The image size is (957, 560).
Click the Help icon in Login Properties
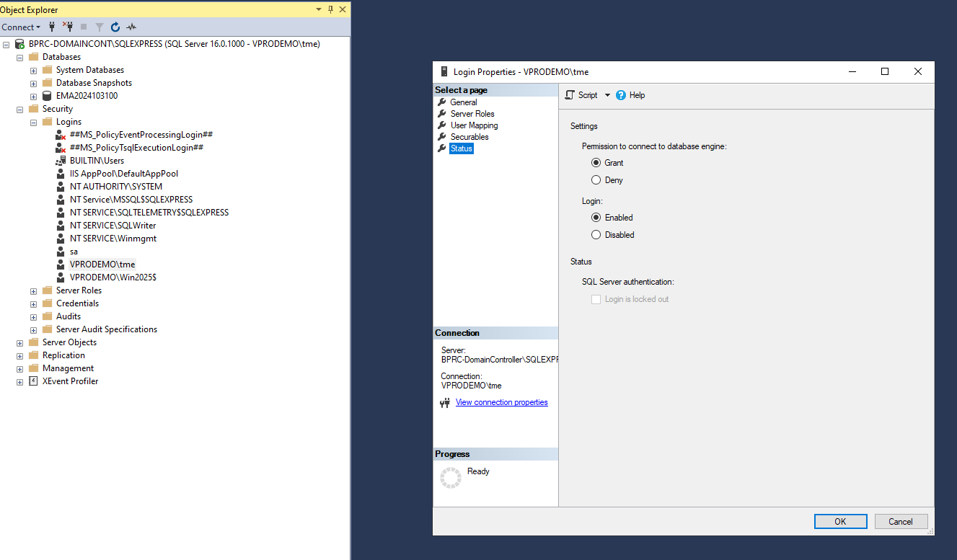(621, 94)
